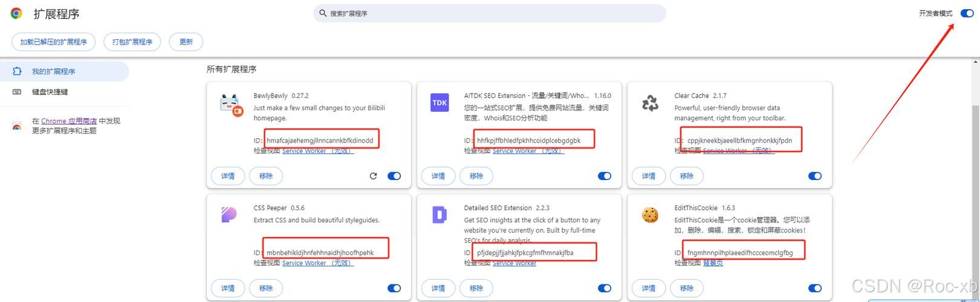This screenshot has height=302, width=980.
Task: Reload the BewlyBewly extension
Action: [373, 176]
